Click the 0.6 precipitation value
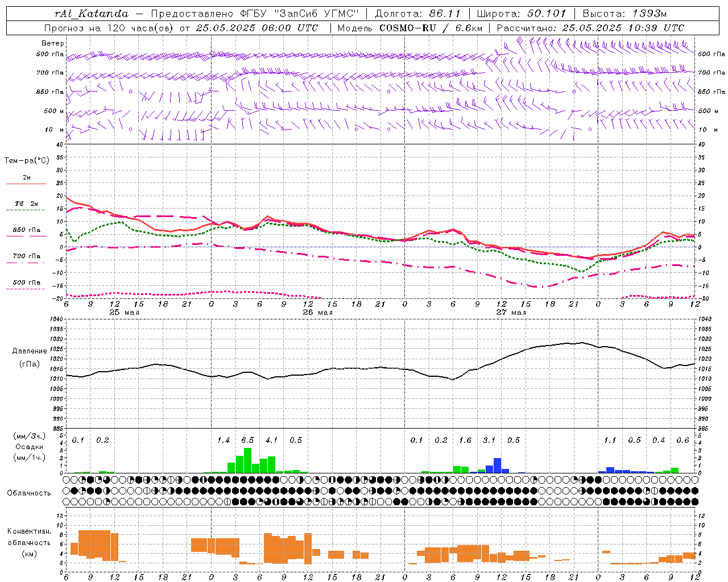This screenshot has width=728, height=582. 683,440
